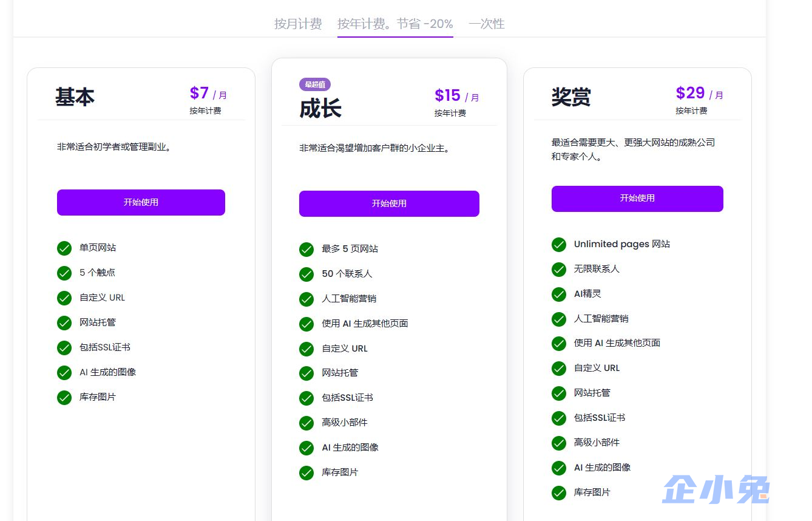Click check icon next to AI精灵

(559, 295)
